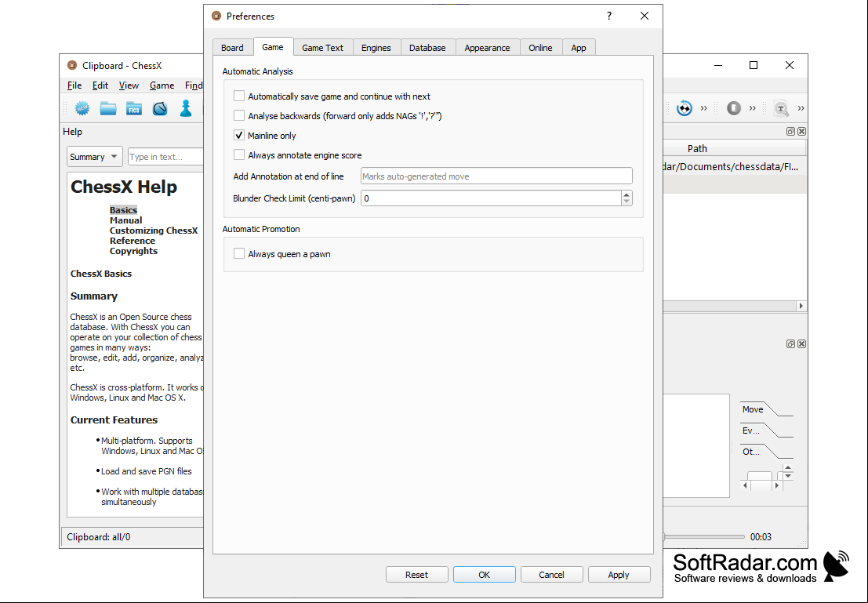The height and width of the screenshot is (603, 868).
Task: Click the left scroll arrow under the Ot... tab
Action: [745, 485]
